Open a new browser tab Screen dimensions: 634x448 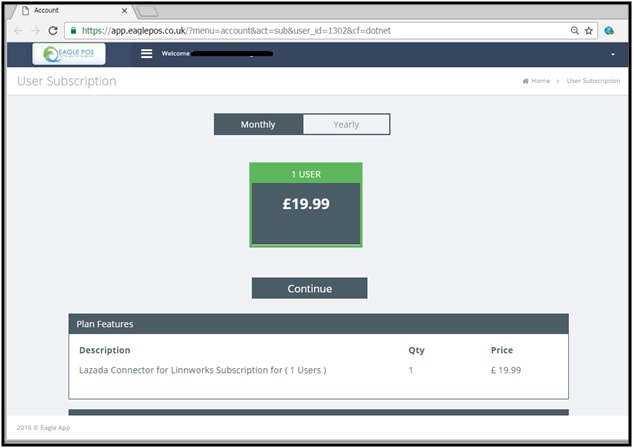148,12
